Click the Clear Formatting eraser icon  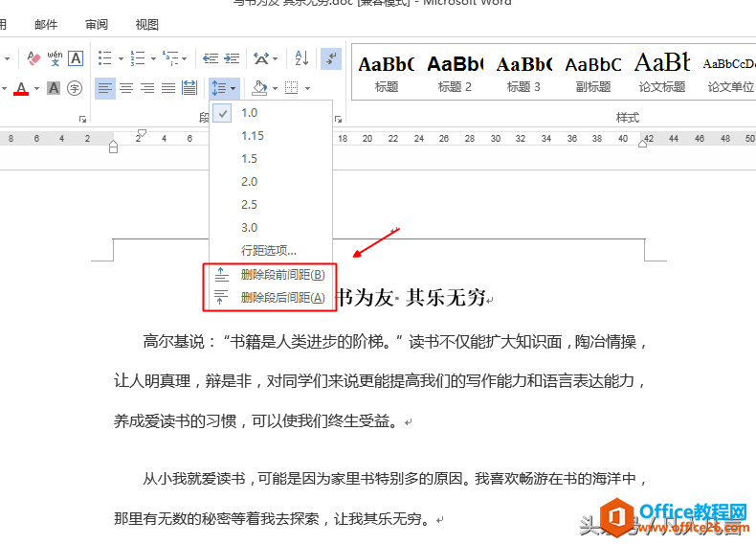pos(33,58)
